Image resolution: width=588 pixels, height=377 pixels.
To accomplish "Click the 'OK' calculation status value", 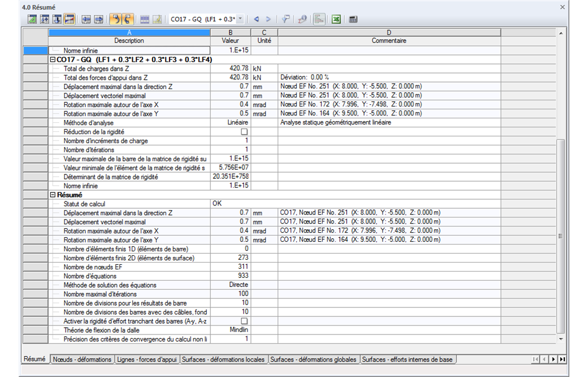I will [x=217, y=204].
